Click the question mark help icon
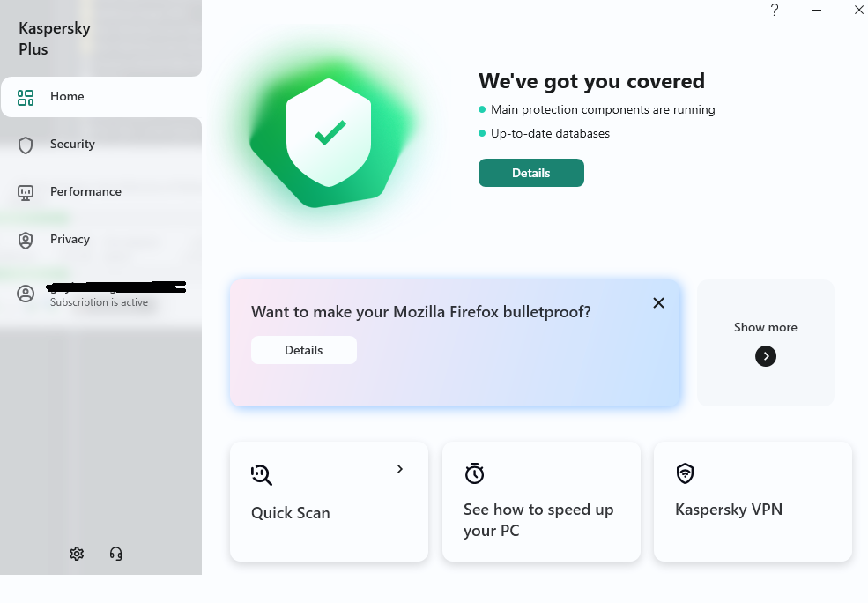This screenshot has width=868, height=603. coord(775,11)
